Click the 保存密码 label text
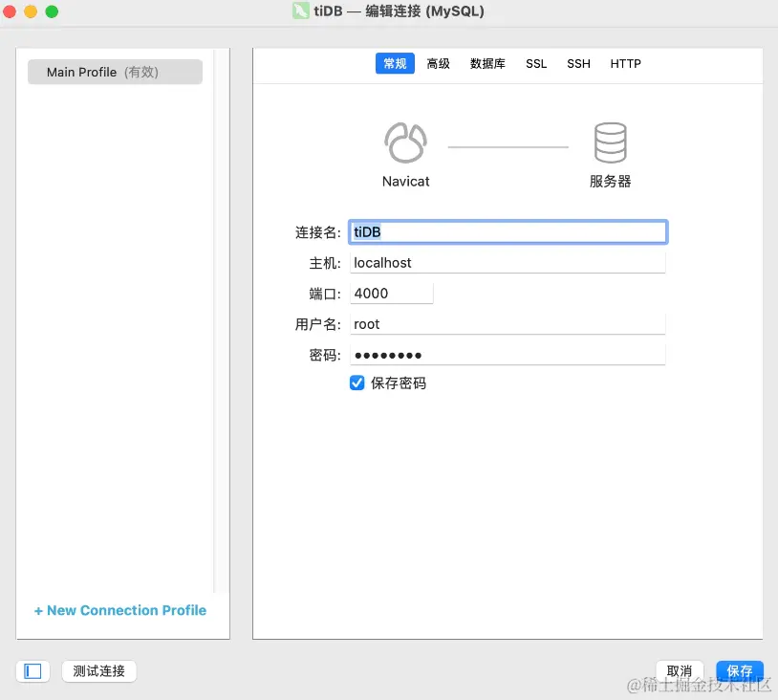The width and height of the screenshot is (778, 700). click(x=399, y=383)
